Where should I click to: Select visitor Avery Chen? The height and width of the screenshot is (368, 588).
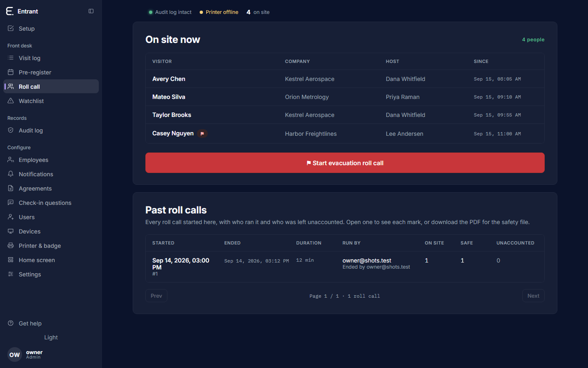tap(169, 79)
